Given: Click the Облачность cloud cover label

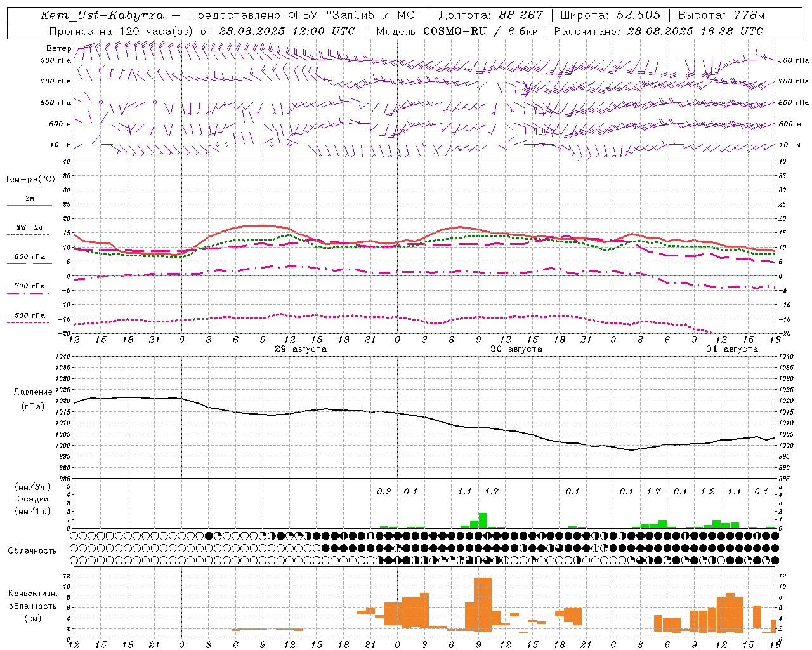Looking at the screenshot, I should pos(32,551).
